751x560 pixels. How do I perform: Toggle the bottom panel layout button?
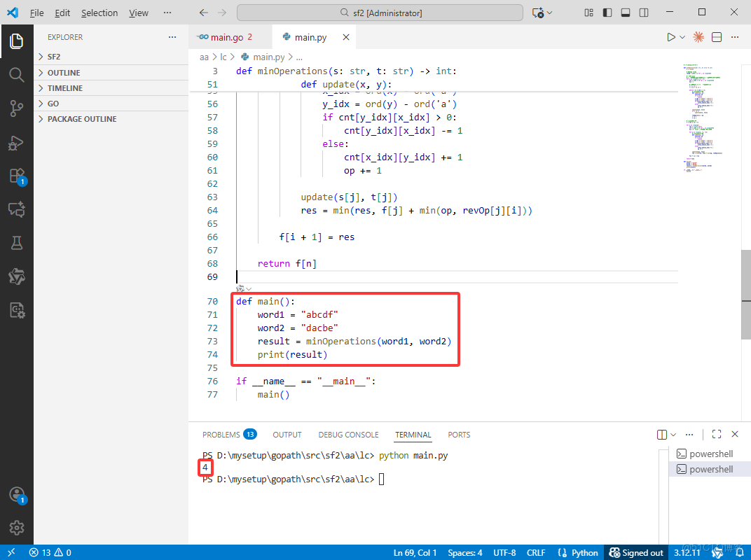tap(625, 13)
